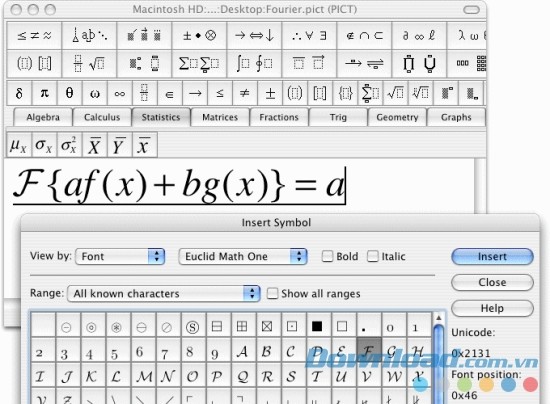Insert the sigma sub X statistics symbol
This screenshot has height=404, width=550.
click(44, 145)
